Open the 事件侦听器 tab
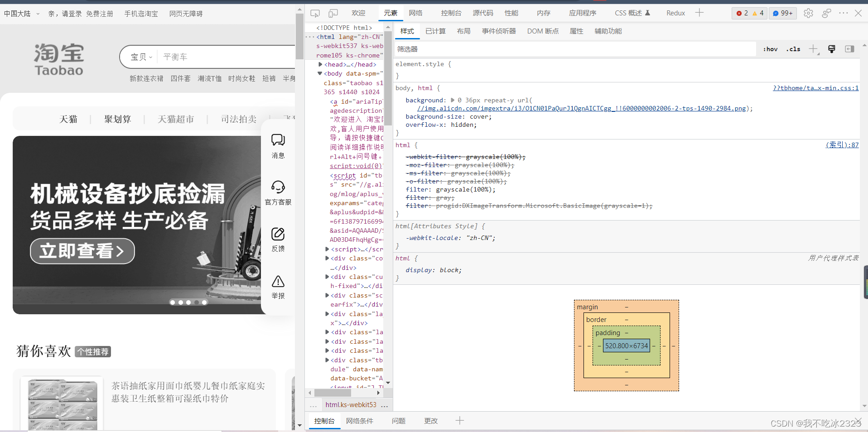Viewport: 868px width, 432px height. point(499,31)
